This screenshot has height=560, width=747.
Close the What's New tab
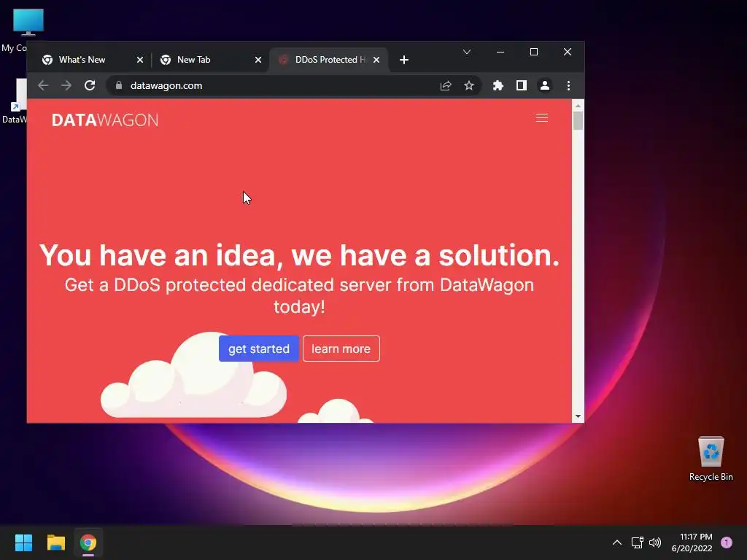pyautogui.click(x=139, y=60)
